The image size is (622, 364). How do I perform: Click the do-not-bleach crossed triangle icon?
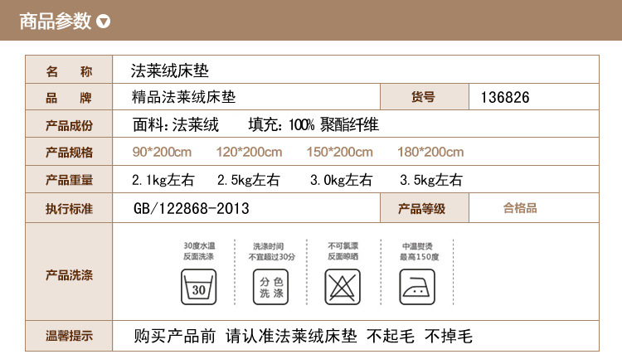343,287
